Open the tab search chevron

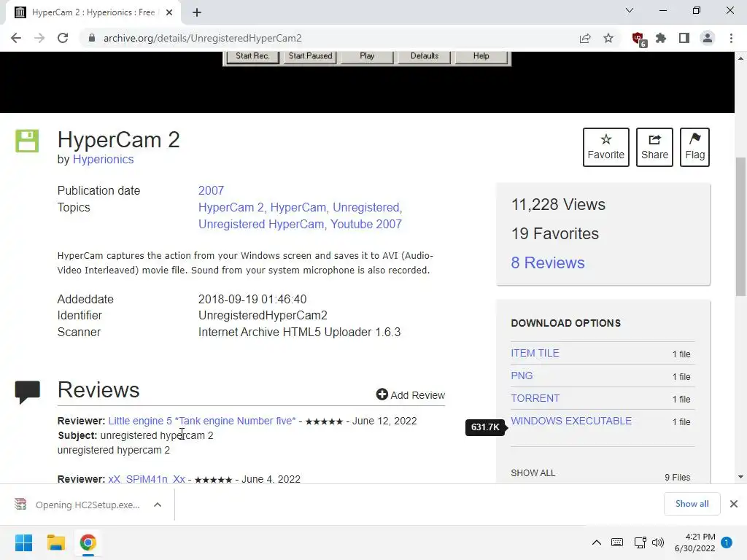(630, 10)
